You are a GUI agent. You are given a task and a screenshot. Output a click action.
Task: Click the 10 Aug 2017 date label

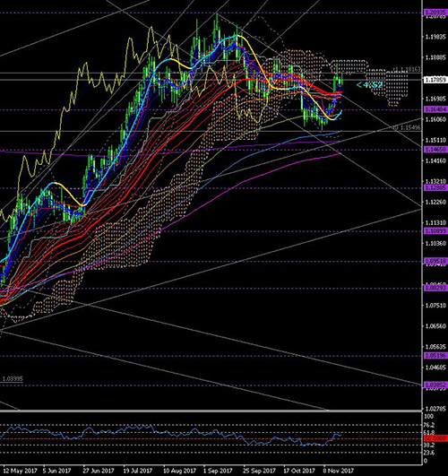pos(180,471)
